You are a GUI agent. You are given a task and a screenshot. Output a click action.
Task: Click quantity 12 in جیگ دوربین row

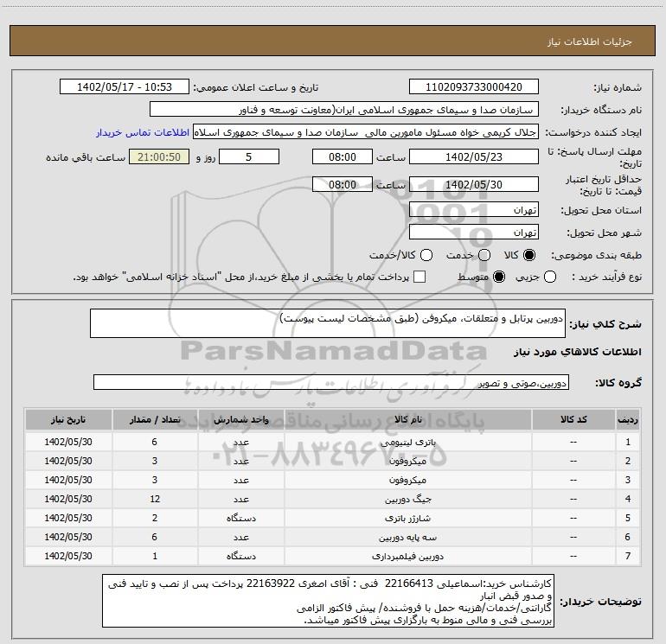(x=155, y=500)
